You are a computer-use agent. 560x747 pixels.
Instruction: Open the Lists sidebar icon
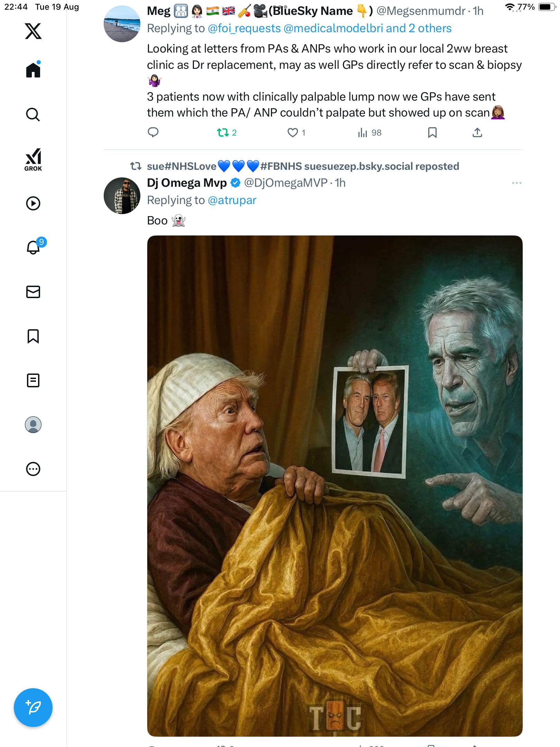(x=33, y=380)
